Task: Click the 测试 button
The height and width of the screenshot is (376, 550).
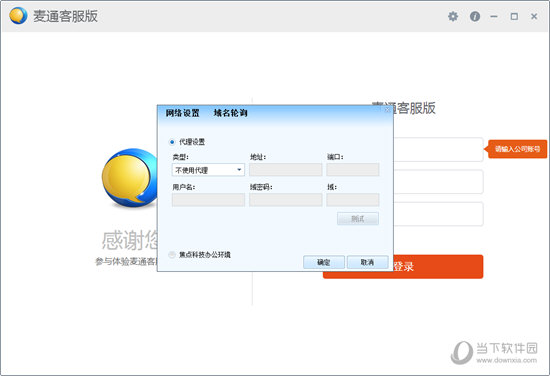Action: pos(358,219)
